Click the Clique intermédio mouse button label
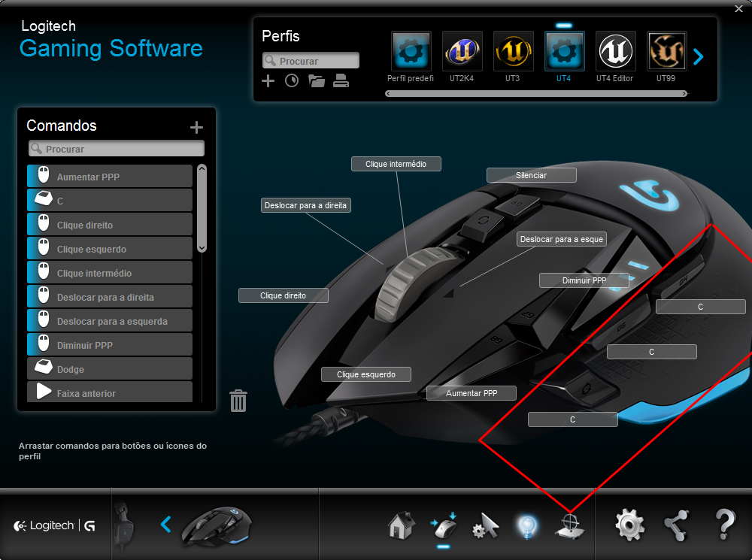The height and width of the screenshot is (560, 752). coord(396,164)
